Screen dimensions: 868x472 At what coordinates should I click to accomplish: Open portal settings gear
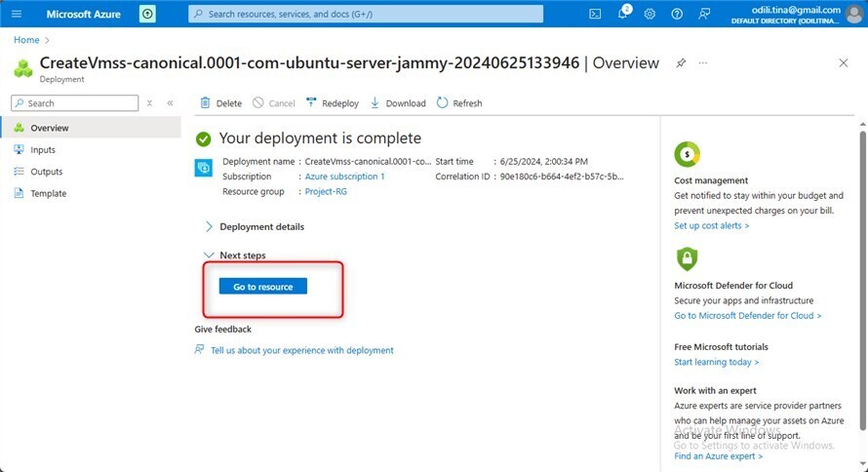(x=650, y=14)
